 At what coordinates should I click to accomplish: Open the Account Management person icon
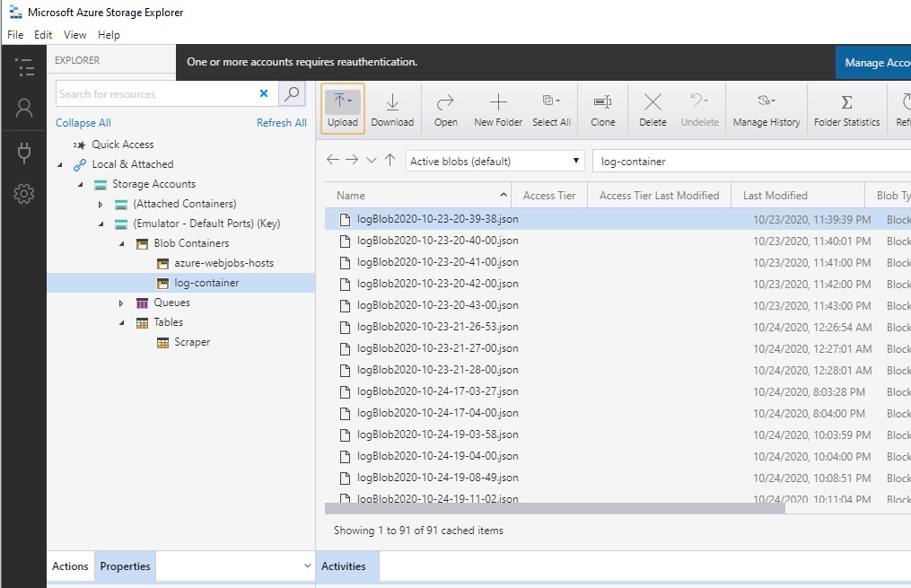tap(24, 108)
